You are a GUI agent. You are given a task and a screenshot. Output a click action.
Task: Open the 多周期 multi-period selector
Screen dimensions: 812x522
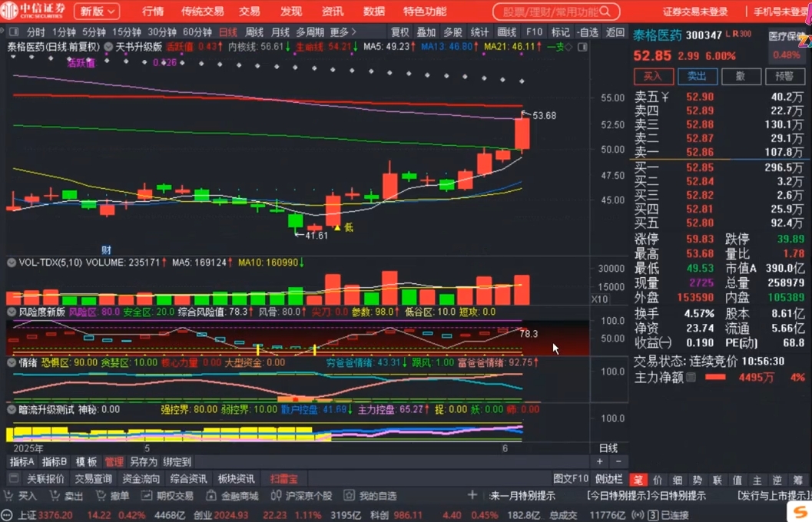coord(310,32)
